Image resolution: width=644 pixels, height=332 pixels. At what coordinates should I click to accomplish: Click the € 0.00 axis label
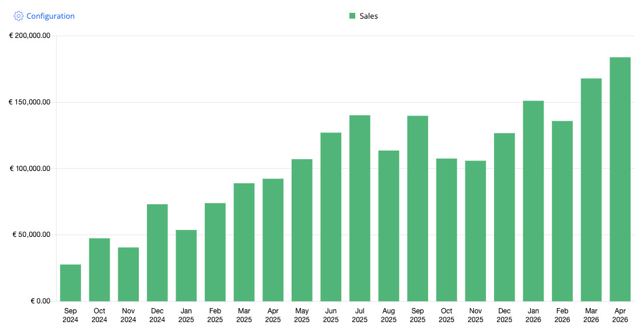40,301
